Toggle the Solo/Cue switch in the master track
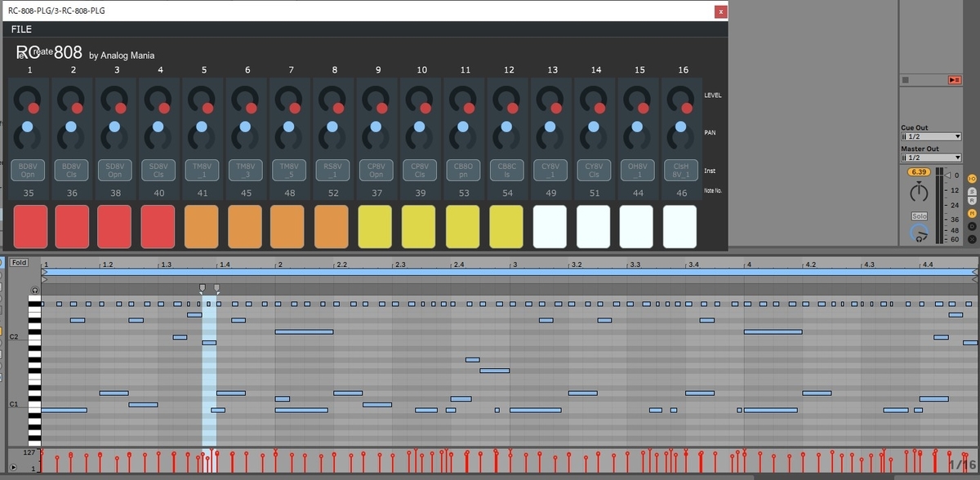Screen dimensions: 980x480 (920, 216)
